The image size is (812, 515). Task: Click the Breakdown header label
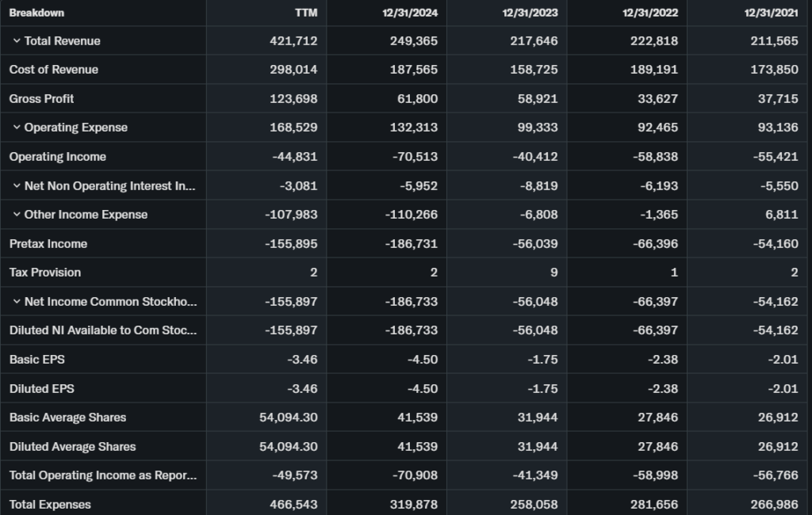[x=36, y=13]
